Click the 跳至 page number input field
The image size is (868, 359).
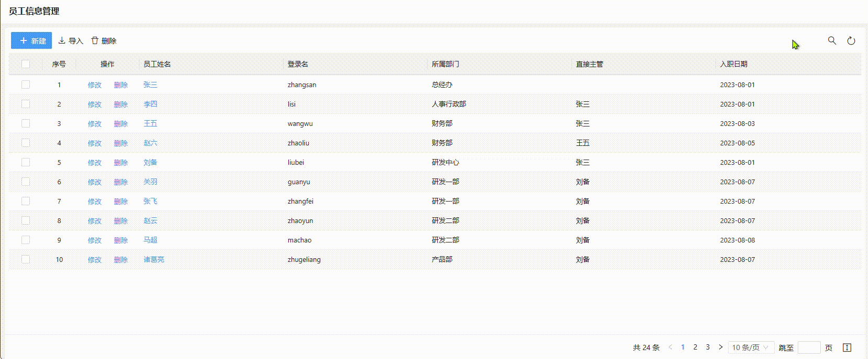[809, 347]
